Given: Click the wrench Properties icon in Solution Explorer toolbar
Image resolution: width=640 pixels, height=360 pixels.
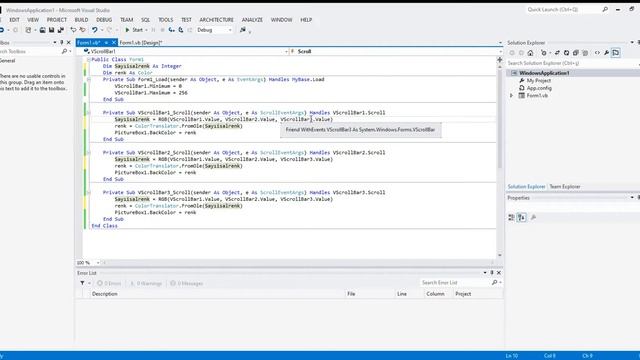Looking at the screenshot, I should click(x=607, y=53).
